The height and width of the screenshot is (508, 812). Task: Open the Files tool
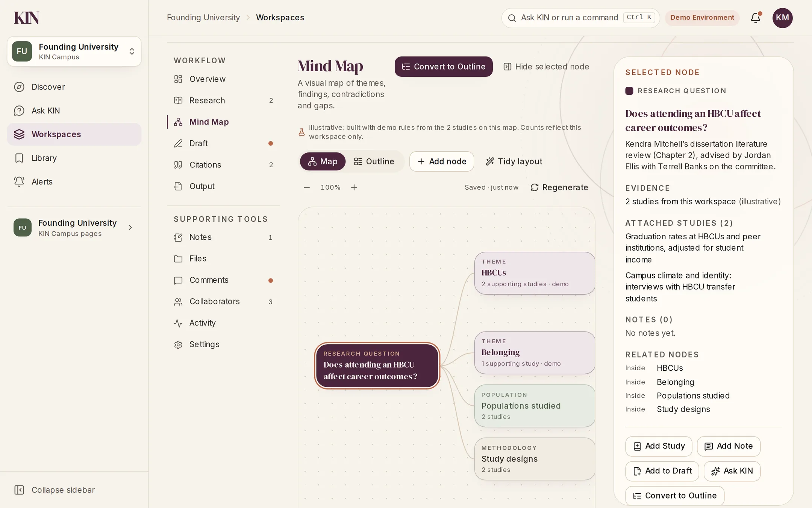[x=223, y=259]
